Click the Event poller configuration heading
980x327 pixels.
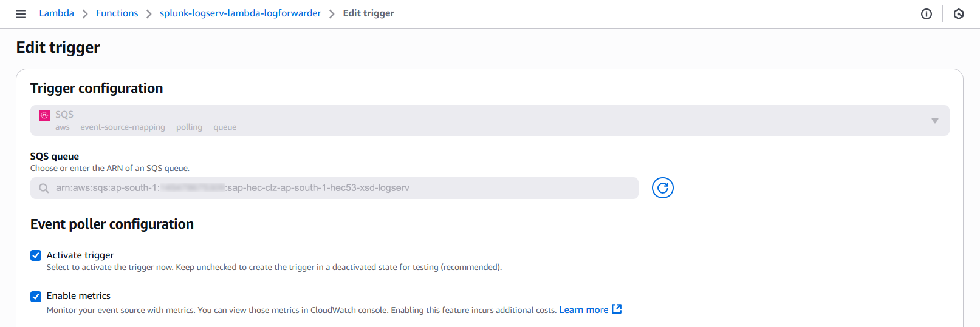(112, 224)
